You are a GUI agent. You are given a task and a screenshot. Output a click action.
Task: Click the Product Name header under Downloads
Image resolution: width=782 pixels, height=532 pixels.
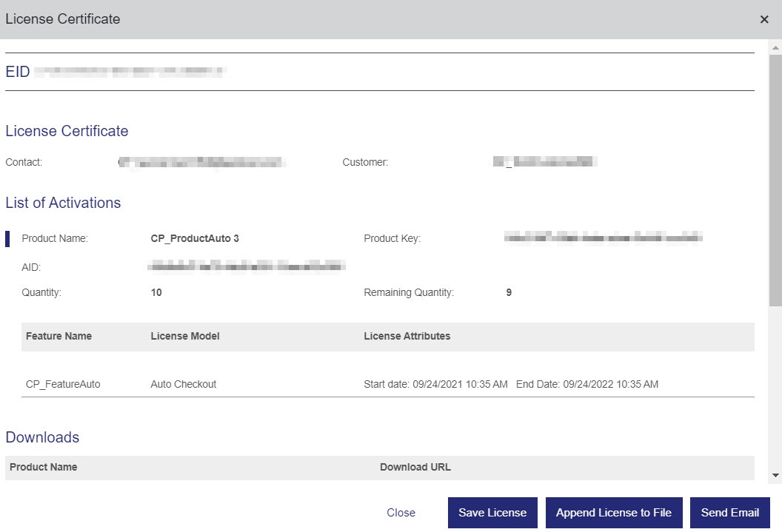click(44, 467)
